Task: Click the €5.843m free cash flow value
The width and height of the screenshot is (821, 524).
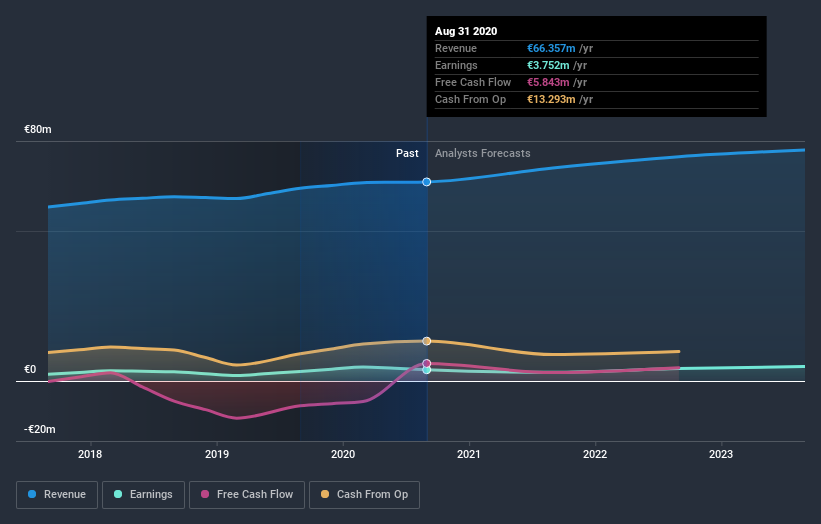Action: click(x=548, y=82)
